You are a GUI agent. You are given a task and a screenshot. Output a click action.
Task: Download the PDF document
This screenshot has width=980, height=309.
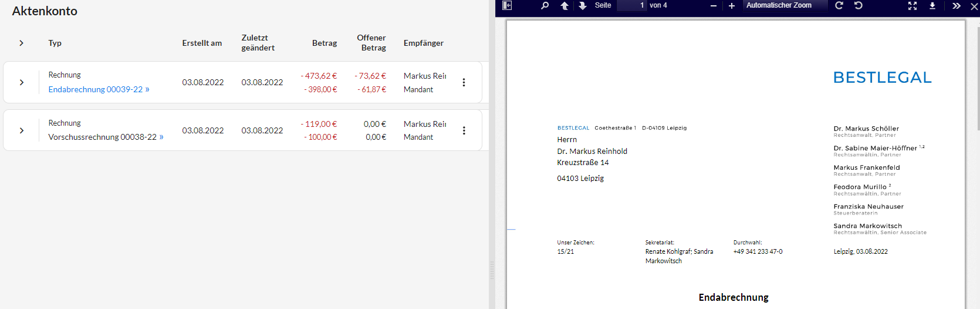(932, 6)
